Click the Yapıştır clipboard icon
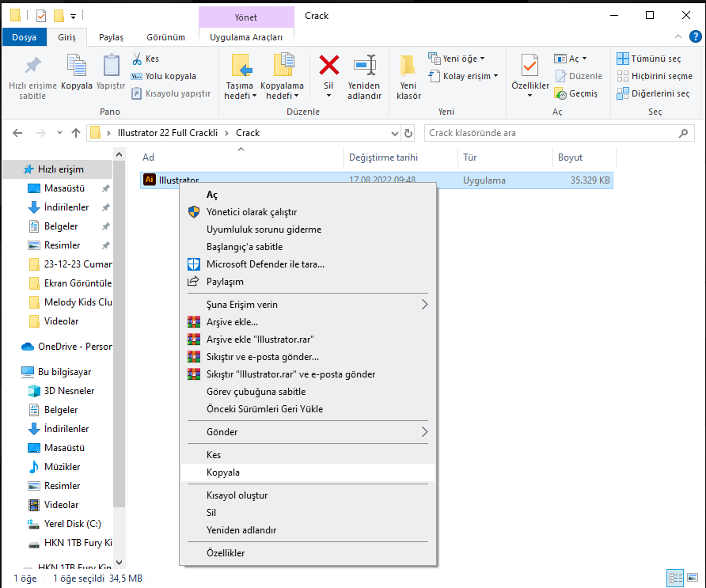The width and height of the screenshot is (706, 588). [x=111, y=65]
